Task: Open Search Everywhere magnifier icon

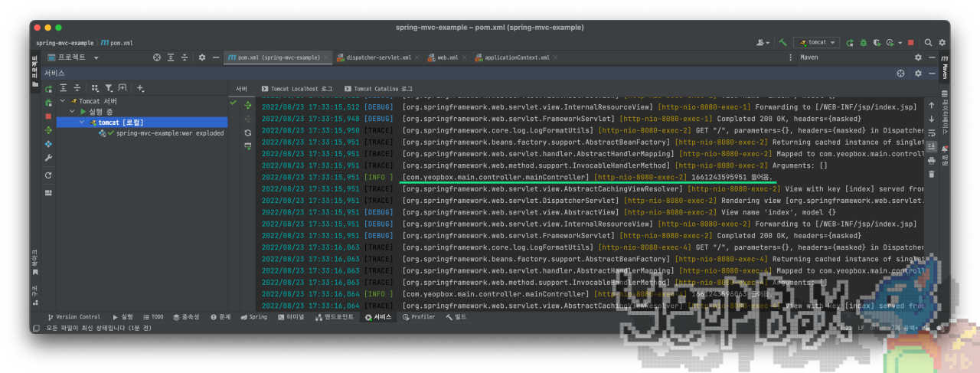Action: pos(928,43)
